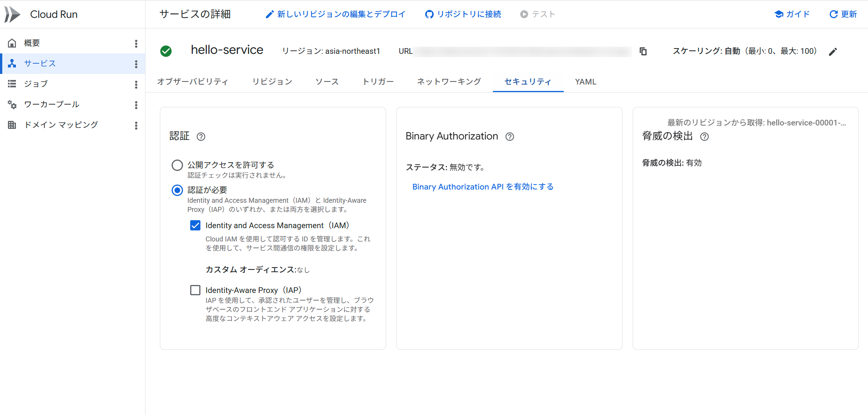Click カスタム オーディエンス:なし text
Viewport: 868px width, 415px height.
(x=258, y=270)
